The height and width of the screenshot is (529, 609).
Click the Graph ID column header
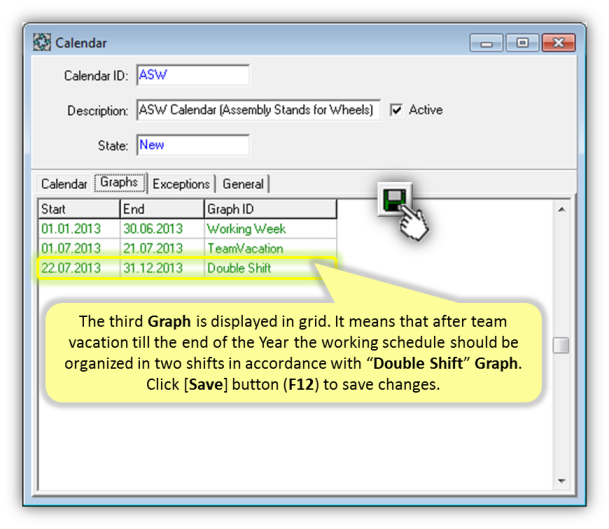coord(268,209)
